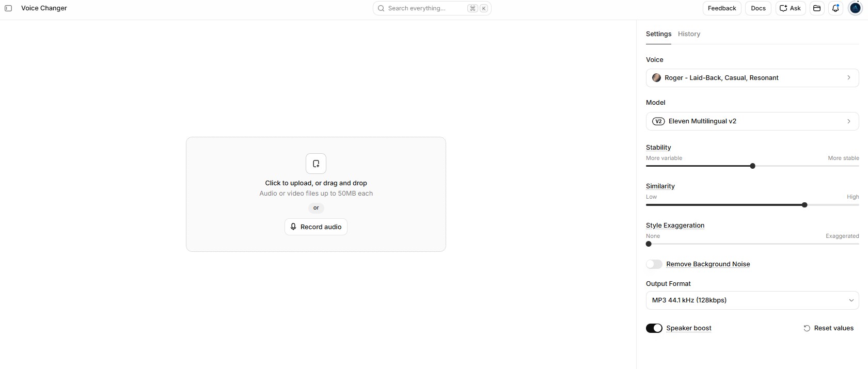Click the 'None' style text
The image size is (868, 369).
(x=653, y=236)
